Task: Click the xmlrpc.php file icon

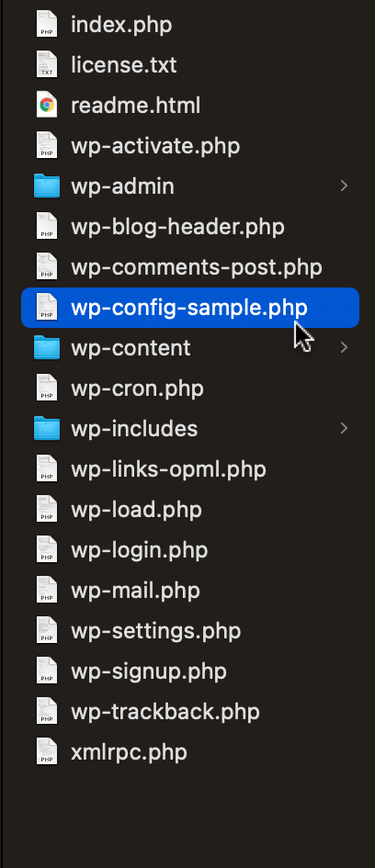Action: click(x=47, y=751)
